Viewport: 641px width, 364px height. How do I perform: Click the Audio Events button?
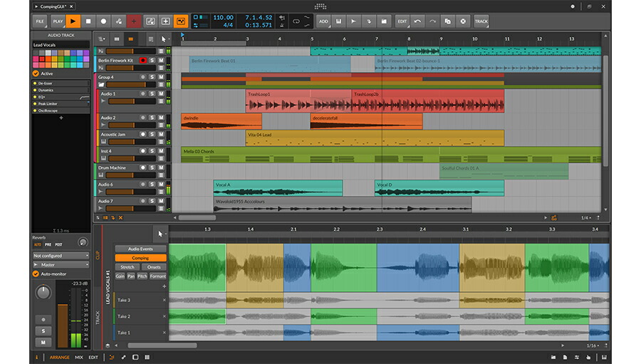pyautogui.click(x=140, y=249)
